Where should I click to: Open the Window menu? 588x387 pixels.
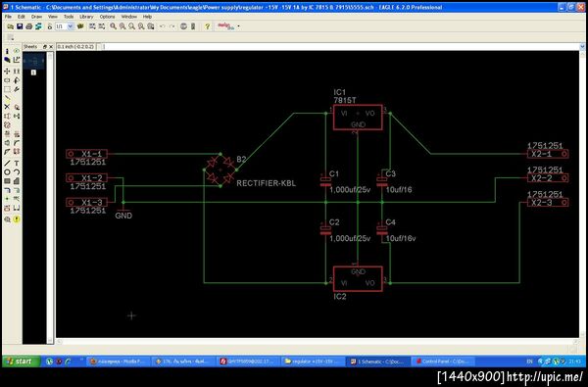(129, 17)
